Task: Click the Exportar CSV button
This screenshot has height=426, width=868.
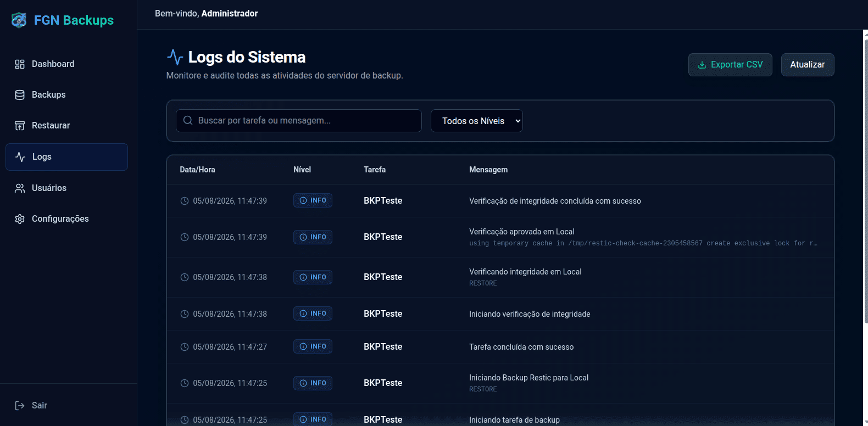Action: click(x=730, y=65)
